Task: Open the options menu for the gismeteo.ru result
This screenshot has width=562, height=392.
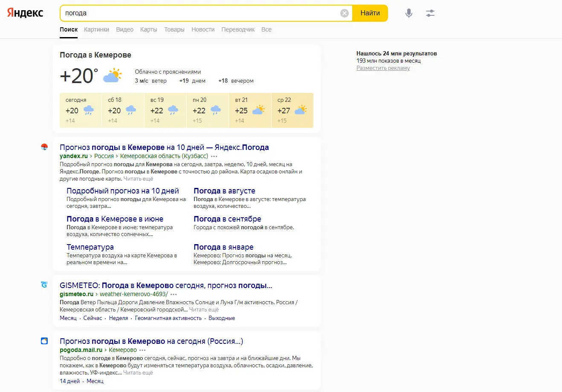Action: (174, 294)
